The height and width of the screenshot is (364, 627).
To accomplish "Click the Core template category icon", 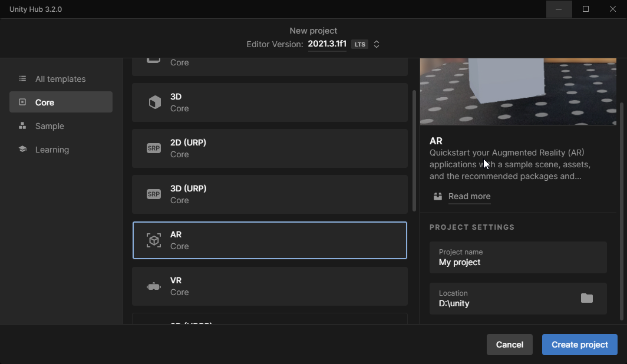I will (x=22, y=102).
